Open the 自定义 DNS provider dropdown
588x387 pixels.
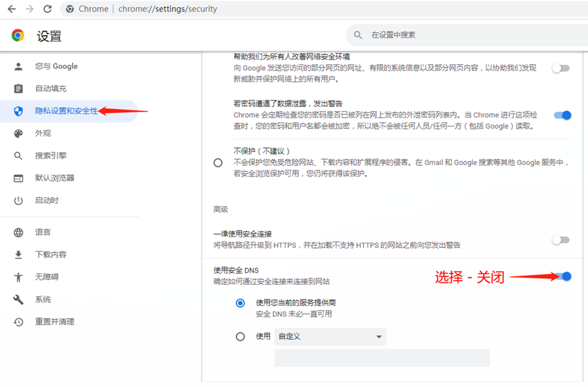[x=330, y=337]
